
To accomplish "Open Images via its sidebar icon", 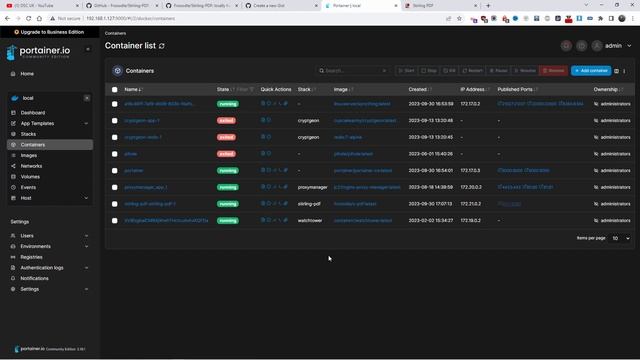I will 13,156.
